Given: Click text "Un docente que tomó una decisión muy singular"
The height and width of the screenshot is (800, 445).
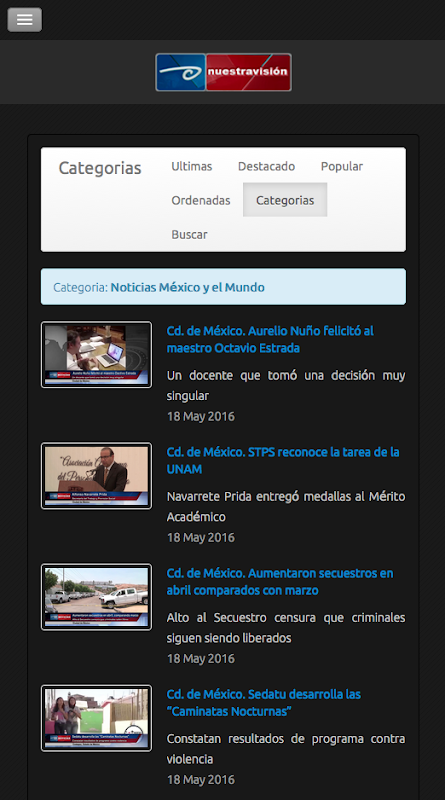Looking at the screenshot, I should [x=286, y=385].
